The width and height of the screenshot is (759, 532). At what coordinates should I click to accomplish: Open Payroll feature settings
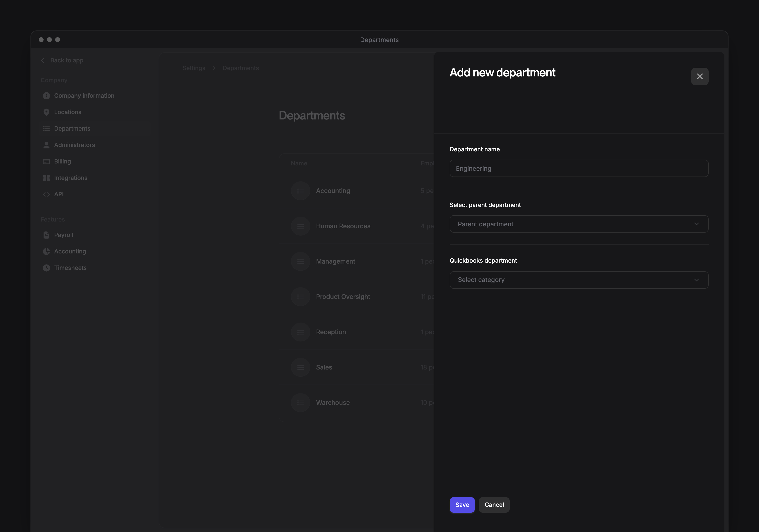[63, 235]
